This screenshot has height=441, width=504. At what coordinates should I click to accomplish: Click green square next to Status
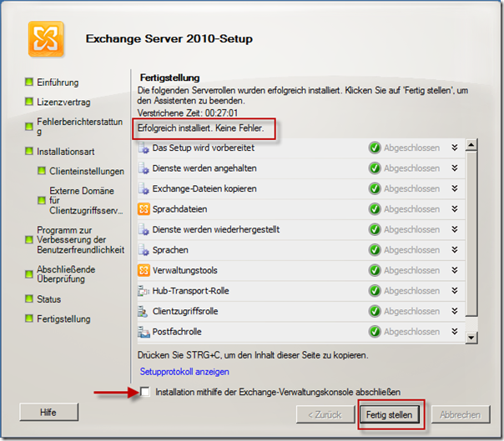(29, 298)
